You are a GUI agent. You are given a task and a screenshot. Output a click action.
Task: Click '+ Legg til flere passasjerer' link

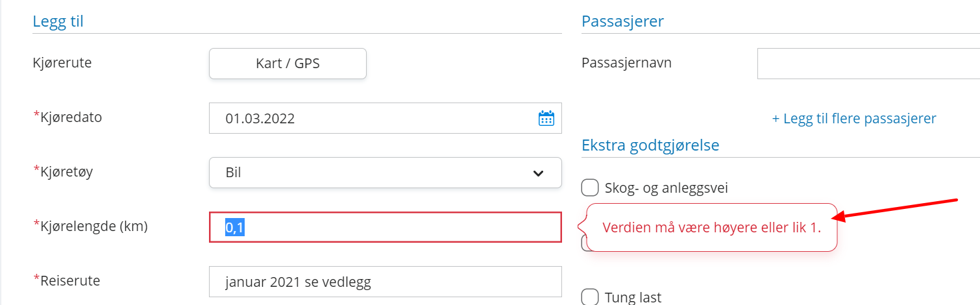pos(854,119)
